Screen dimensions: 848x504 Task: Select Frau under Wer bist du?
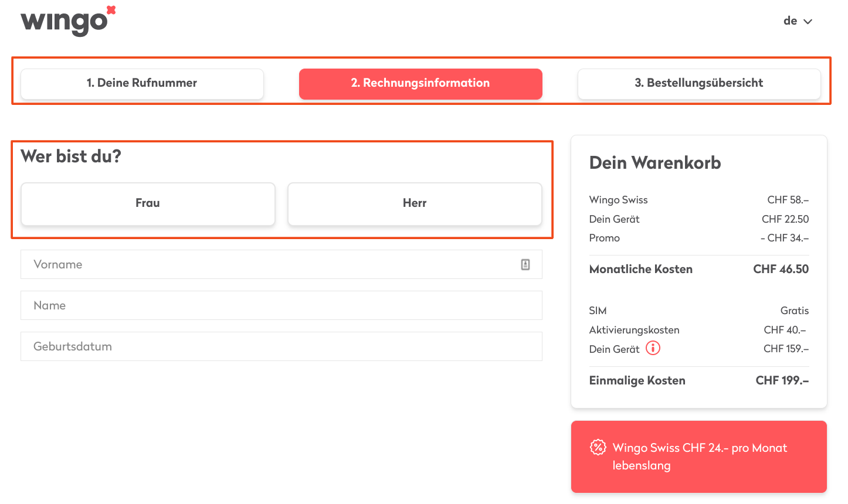(148, 203)
